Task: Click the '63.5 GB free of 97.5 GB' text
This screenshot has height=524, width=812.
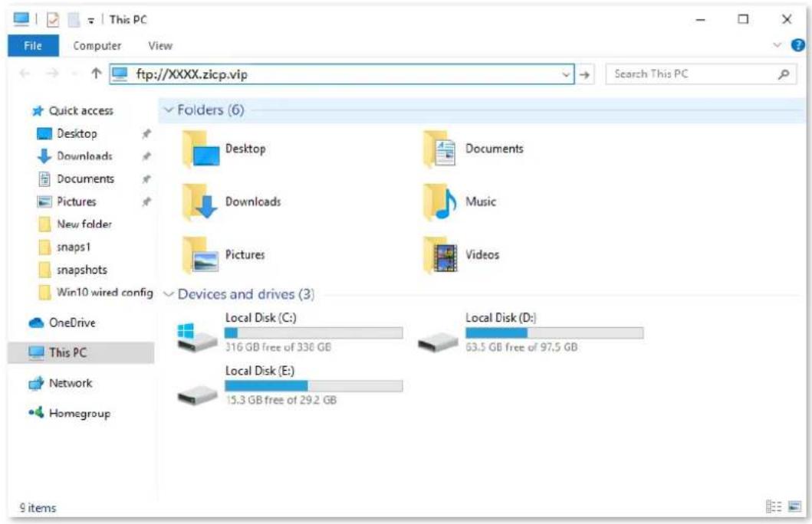Action: tap(521, 347)
